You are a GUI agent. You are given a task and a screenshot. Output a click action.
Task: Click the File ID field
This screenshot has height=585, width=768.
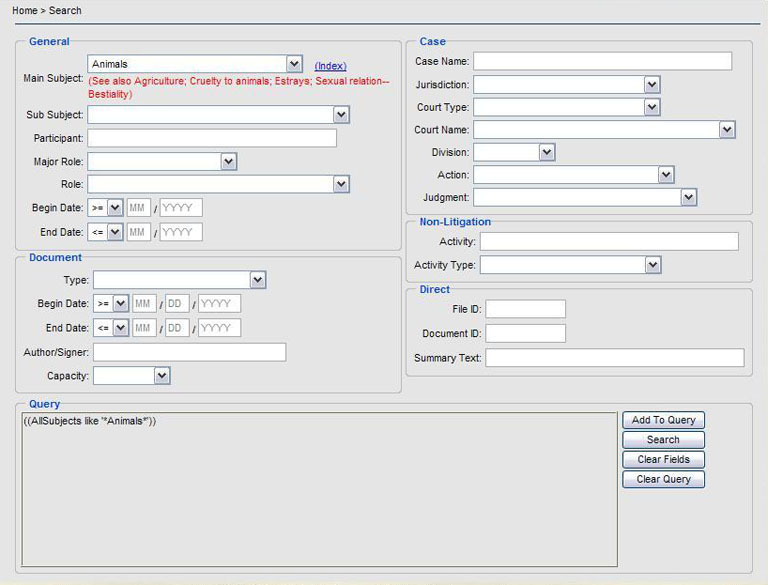[526, 309]
